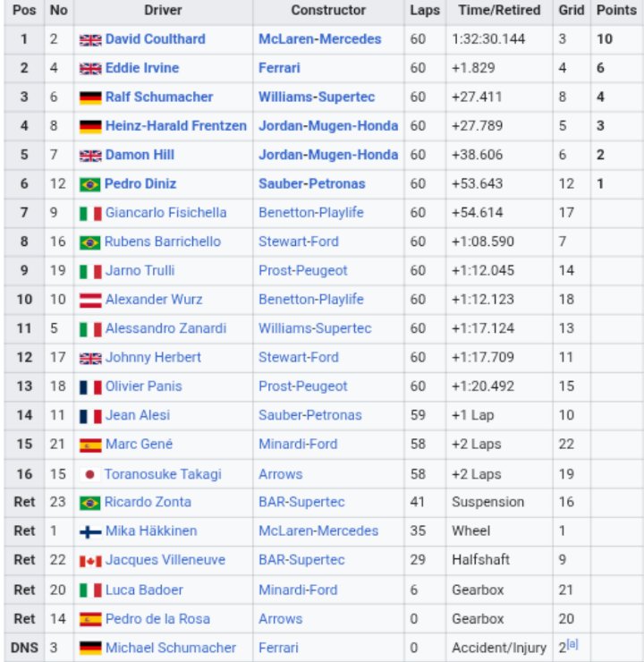Open Ferrari link in Michael Schumacher's row
644x662 pixels.
278,648
